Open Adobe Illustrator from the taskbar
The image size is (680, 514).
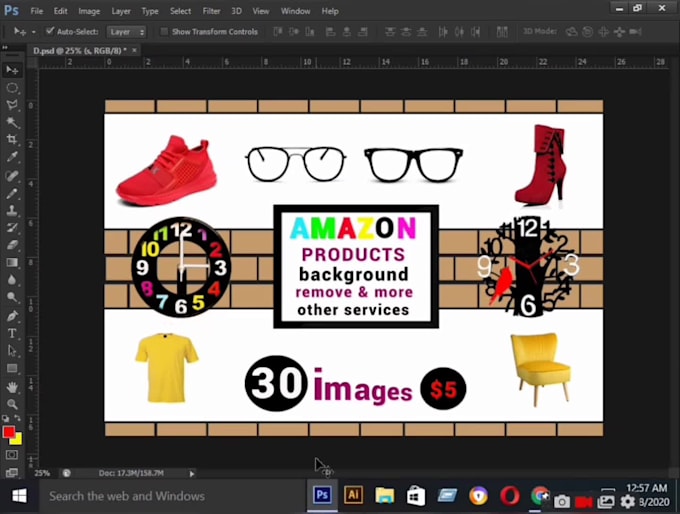click(x=353, y=495)
